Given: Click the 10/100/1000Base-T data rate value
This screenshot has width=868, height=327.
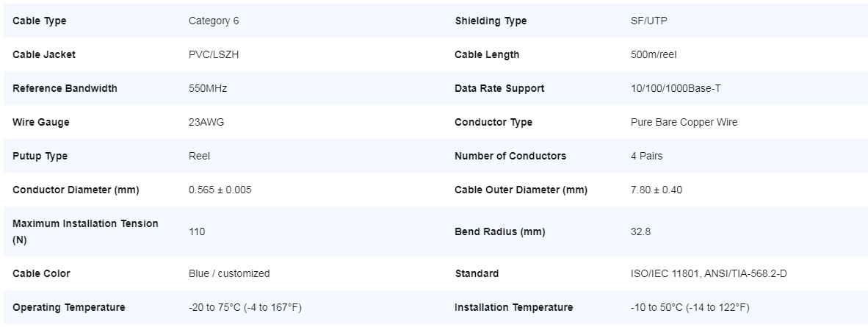Looking at the screenshot, I should pyautogui.click(x=670, y=88).
